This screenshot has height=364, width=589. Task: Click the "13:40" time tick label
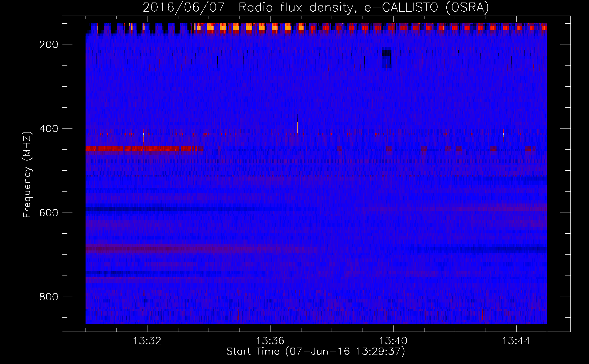click(x=393, y=341)
